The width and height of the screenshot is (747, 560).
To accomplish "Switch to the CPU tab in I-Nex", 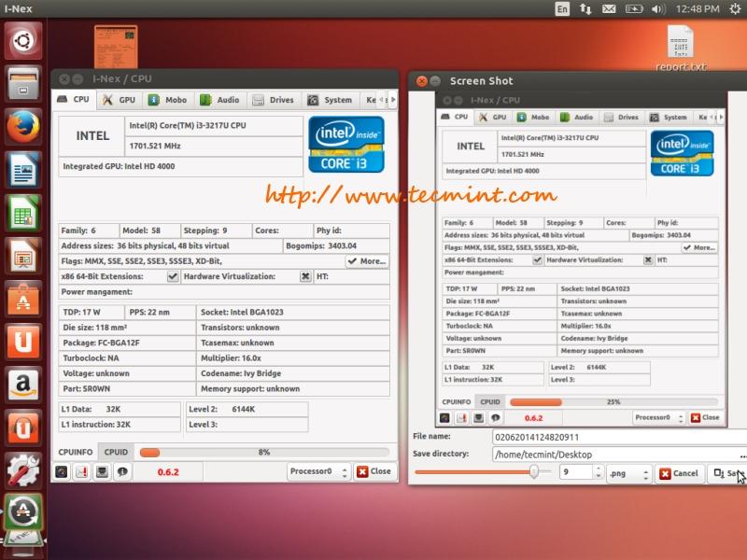I will tap(74, 100).
